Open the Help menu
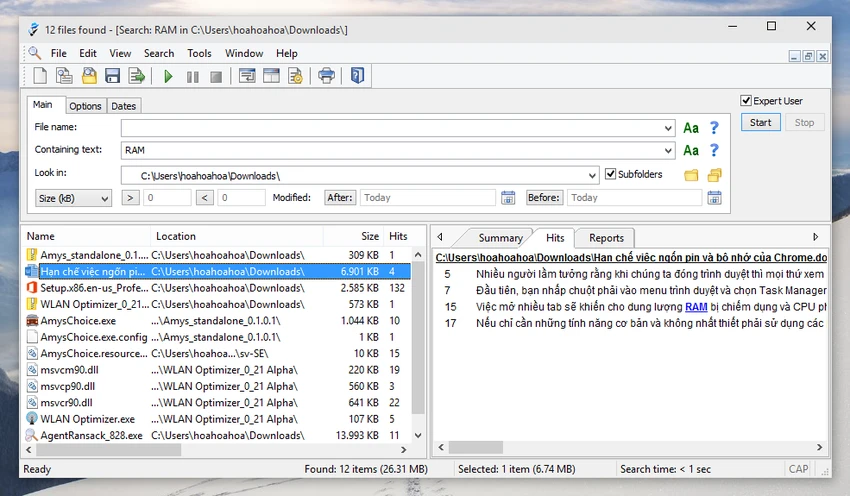 (287, 53)
